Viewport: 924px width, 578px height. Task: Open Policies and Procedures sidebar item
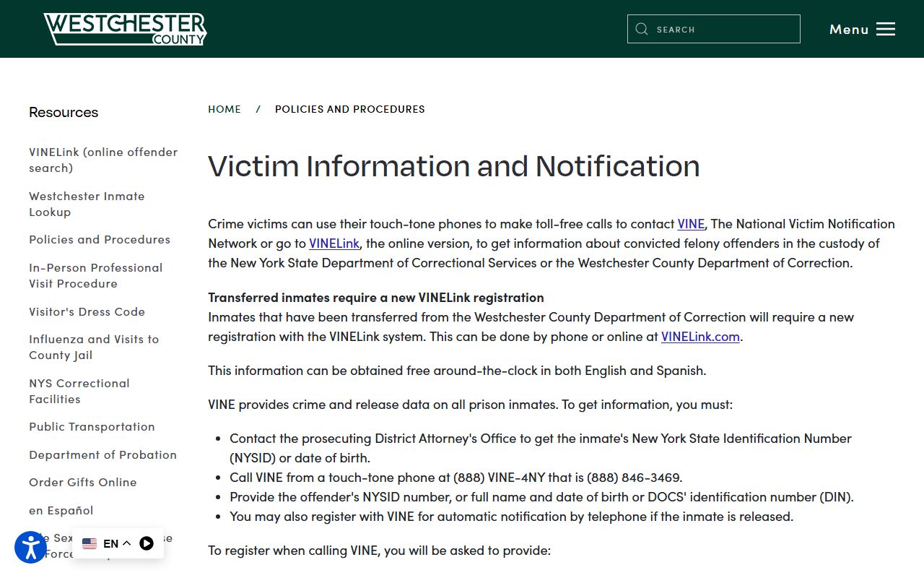pos(100,240)
